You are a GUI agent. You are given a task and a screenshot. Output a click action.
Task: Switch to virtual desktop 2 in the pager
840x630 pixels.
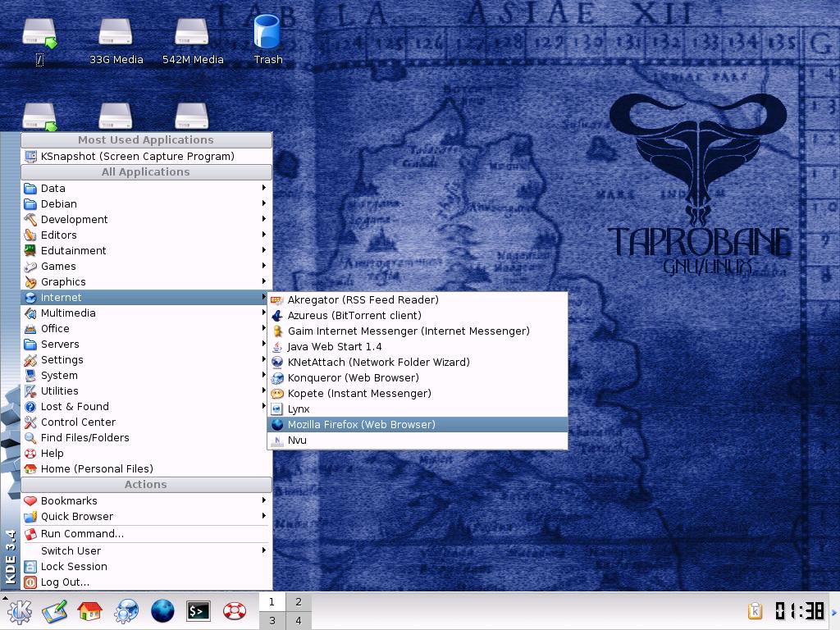[299, 602]
